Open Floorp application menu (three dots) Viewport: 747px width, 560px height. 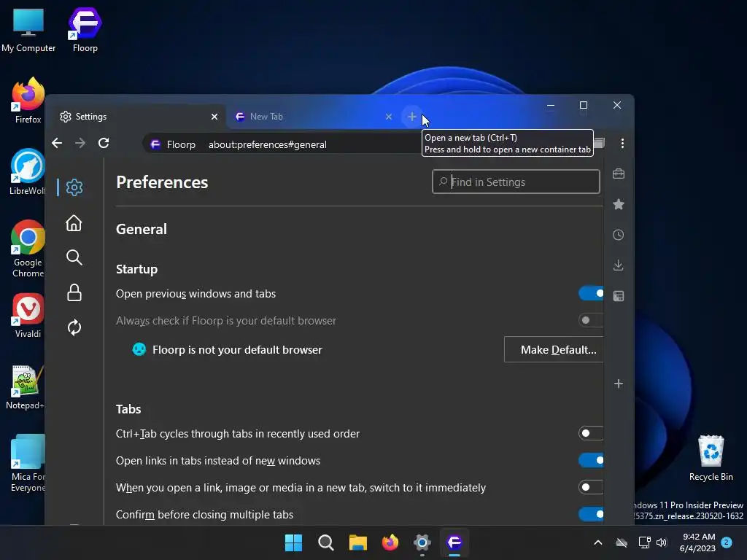622,144
